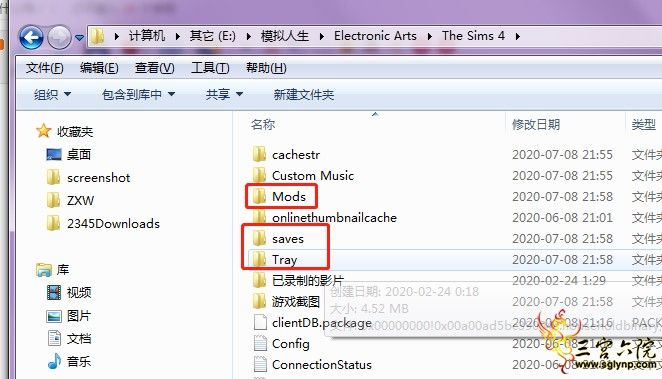Screen dimensions: 662x379
Task: Click Electronic Arts in the address path
Action: pos(375,36)
